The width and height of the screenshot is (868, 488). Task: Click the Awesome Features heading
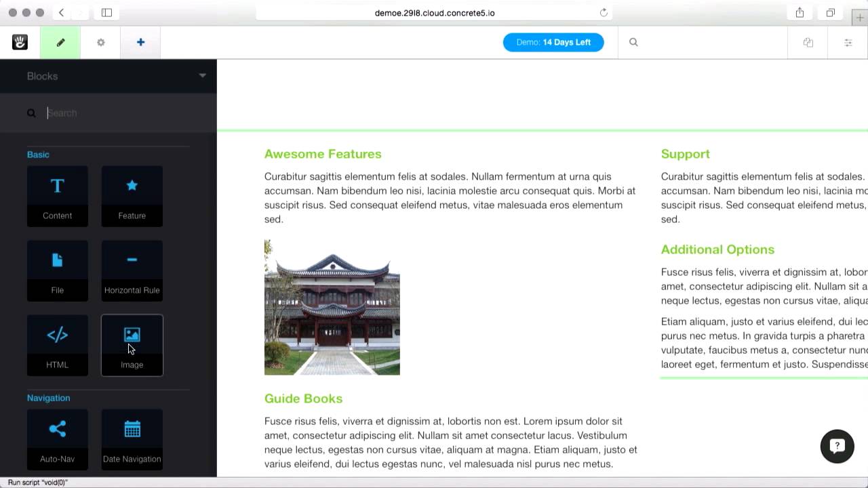pos(323,154)
